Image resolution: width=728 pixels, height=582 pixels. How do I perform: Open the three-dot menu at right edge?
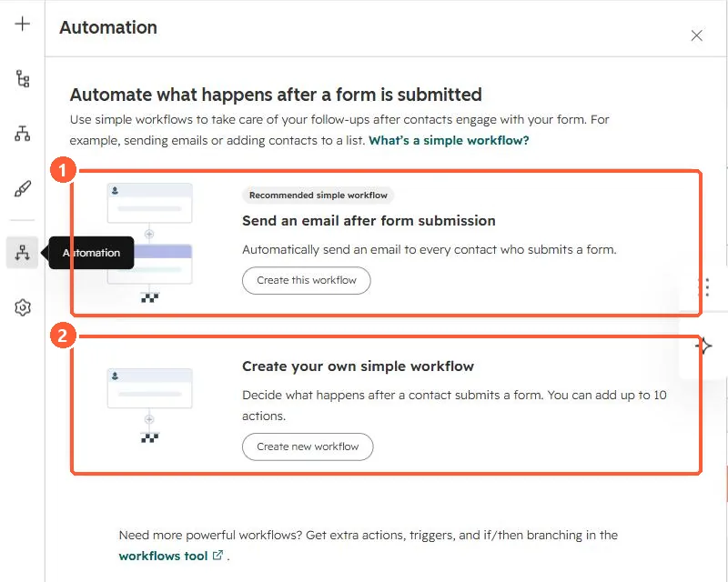pyautogui.click(x=707, y=287)
